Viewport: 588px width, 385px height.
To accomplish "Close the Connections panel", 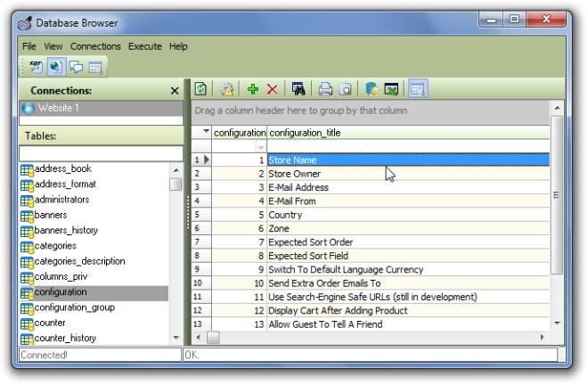I will 175,91.
